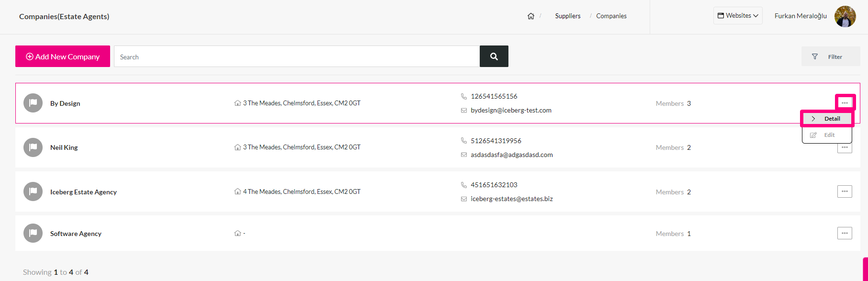The width and height of the screenshot is (868, 281).
Task: Open Suppliers breadcrumb link
Action: (568, 16)
